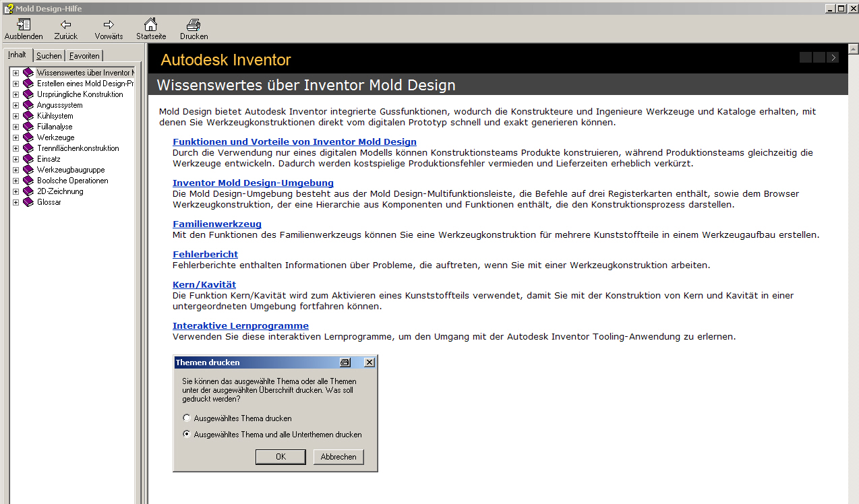Open the Kern/Kavität link
The height and width of the screenshot is (504, 859).
[204, 285]
